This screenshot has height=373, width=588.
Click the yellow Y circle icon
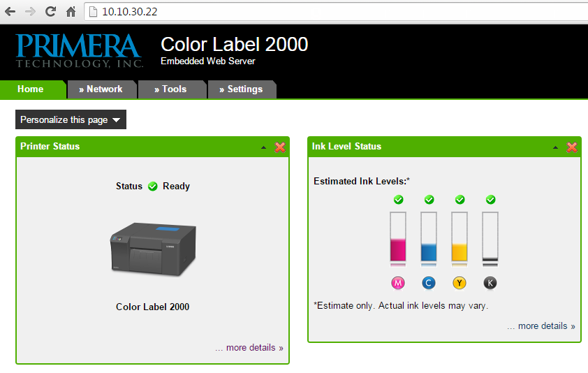(460, 283)
